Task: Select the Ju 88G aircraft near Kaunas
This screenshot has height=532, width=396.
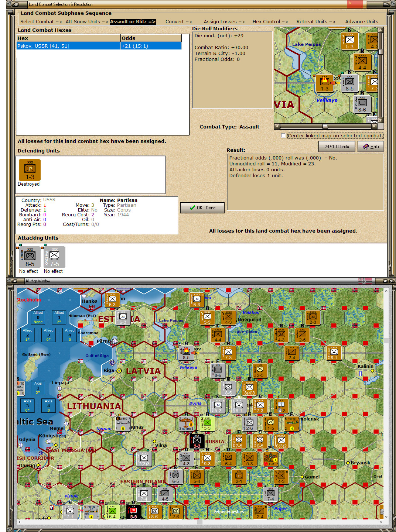Action: (123, 423)
